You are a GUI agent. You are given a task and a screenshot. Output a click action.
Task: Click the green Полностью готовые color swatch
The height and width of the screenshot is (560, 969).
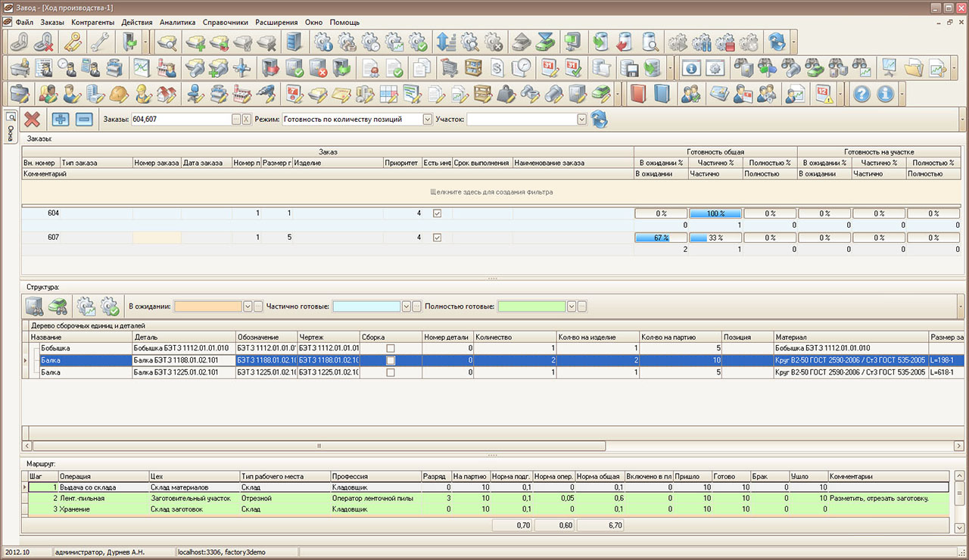click(x=531, y=306)
